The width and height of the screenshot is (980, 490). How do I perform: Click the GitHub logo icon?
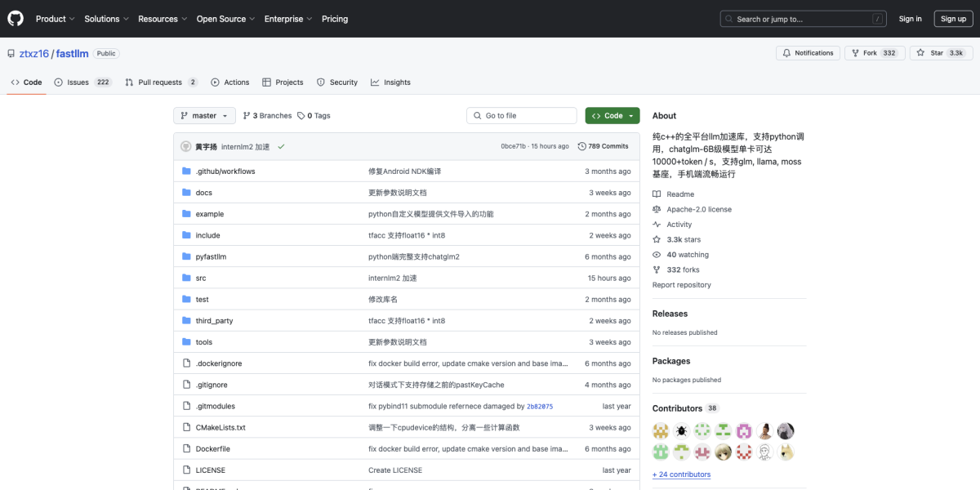[x=16, y=18]
